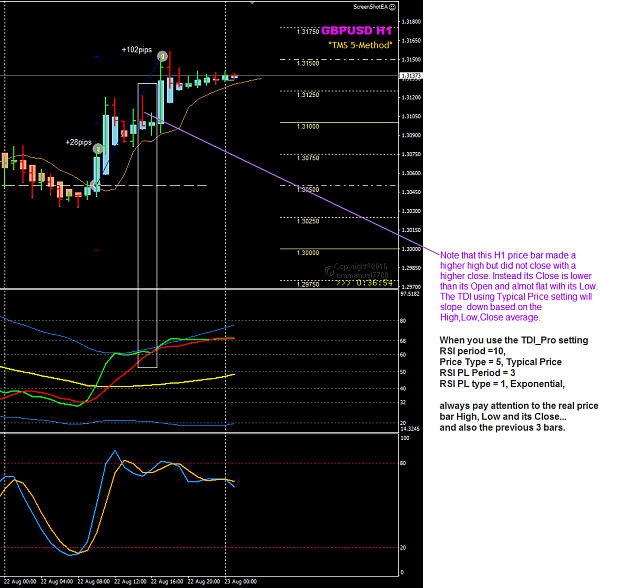The width and height of the screenshot is (625, 588).
Task: Click 22 Aug 00:00 on the time axis
Action: 20,582
